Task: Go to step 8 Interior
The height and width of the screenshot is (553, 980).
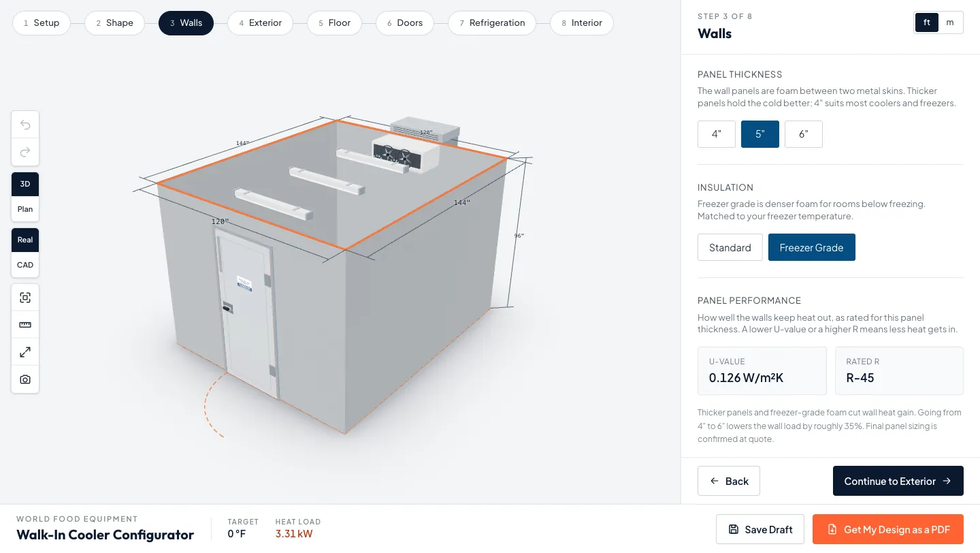Action: click(582, 22)
